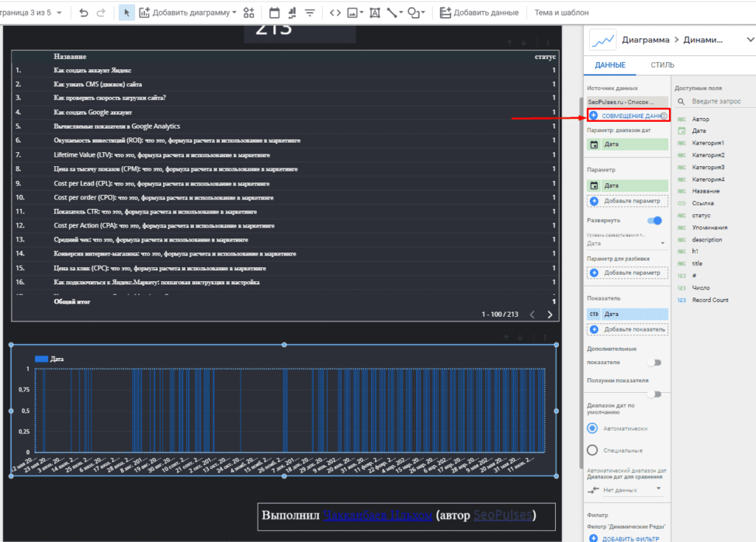The height and width of the screenshot is (542, 756).
Task: Expand the chart type chevron in panel header
Action: [x=750, y=40]
